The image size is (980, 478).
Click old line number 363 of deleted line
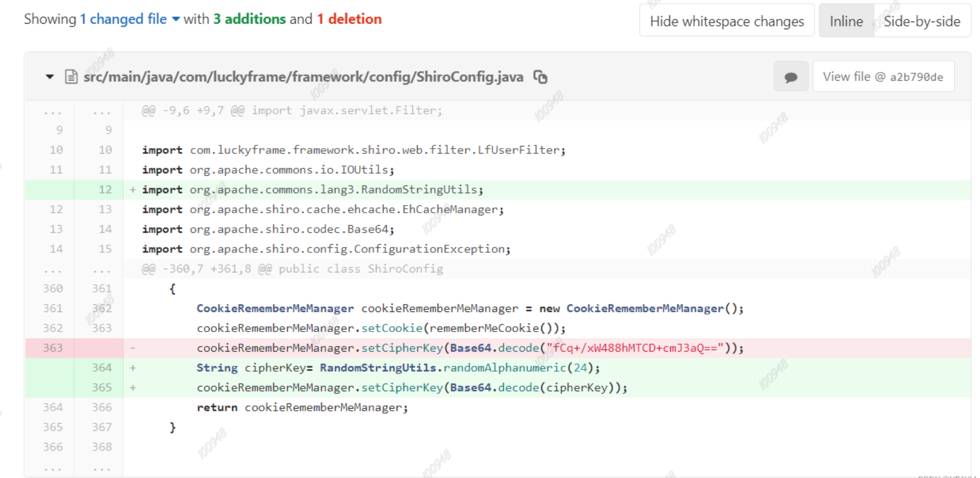[53, 348]
